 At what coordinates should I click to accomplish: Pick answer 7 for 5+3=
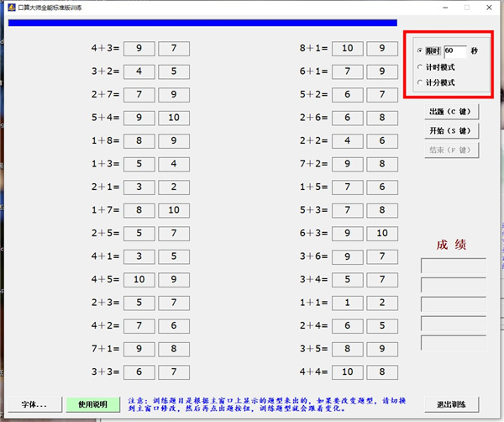[348, 211]
